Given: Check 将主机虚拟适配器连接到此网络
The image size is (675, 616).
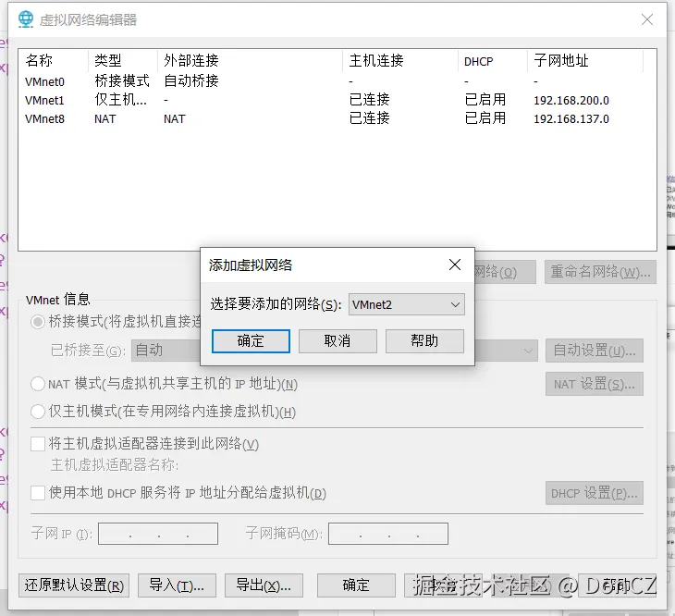Looking at the screenshot, I should tap(38, 444).
